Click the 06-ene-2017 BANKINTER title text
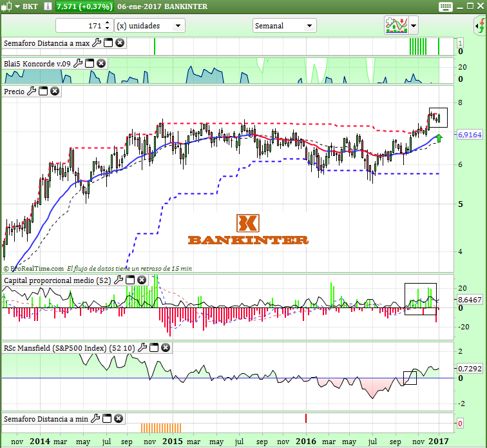The height and width of the screenshot is (448, 487). click(162, 6)
